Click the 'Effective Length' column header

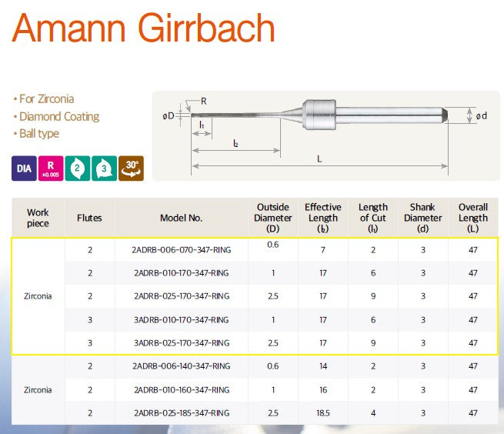(x=323, y=218)
